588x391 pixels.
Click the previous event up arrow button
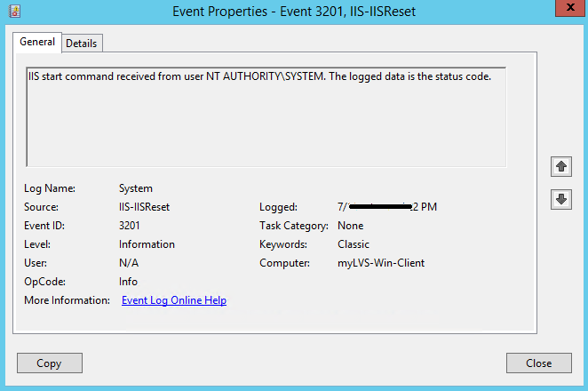(x=560, y=166)
